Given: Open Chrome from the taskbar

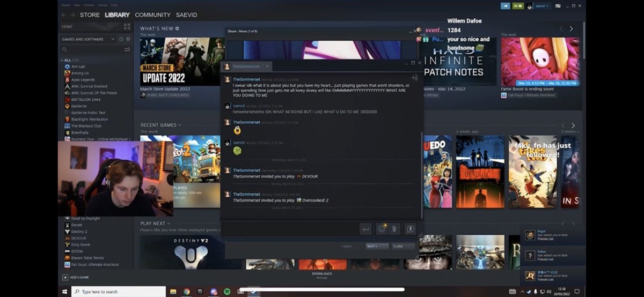Looking at the screenshot, I should (x=187, y=291).
